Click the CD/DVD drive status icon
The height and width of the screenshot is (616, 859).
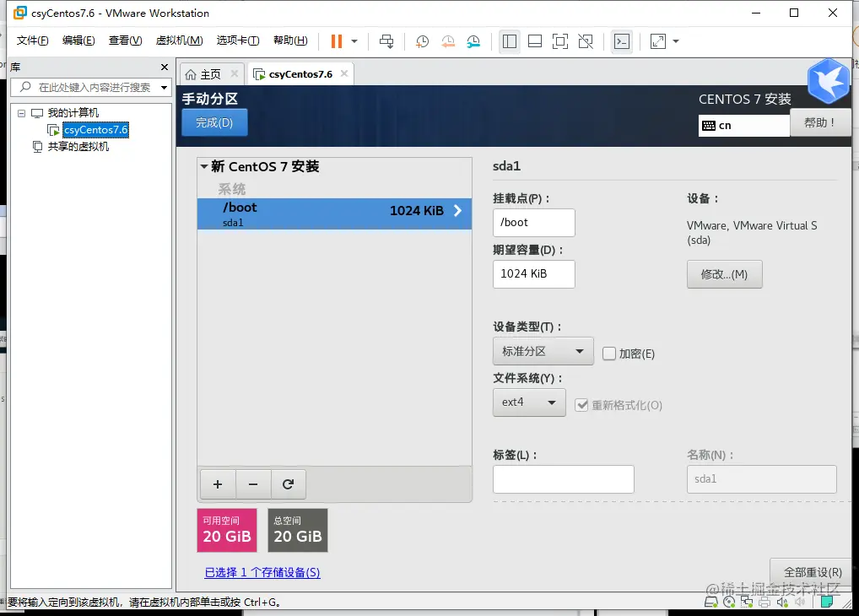click(x=729, y=602)
